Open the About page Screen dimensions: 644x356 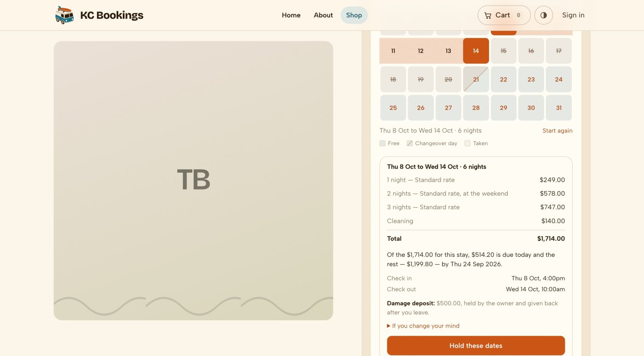pyautogui.click(x=323, y=15)
